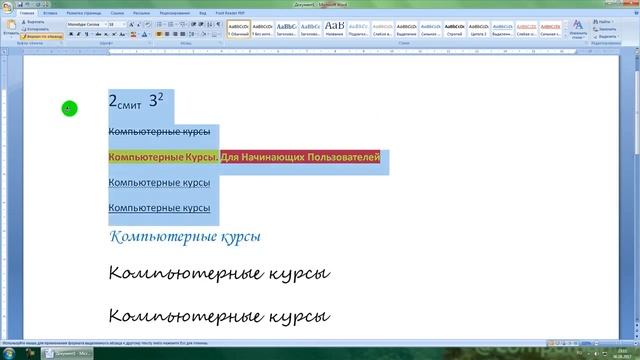
Task: Apply the text highlight color
Action: point(133,35)
